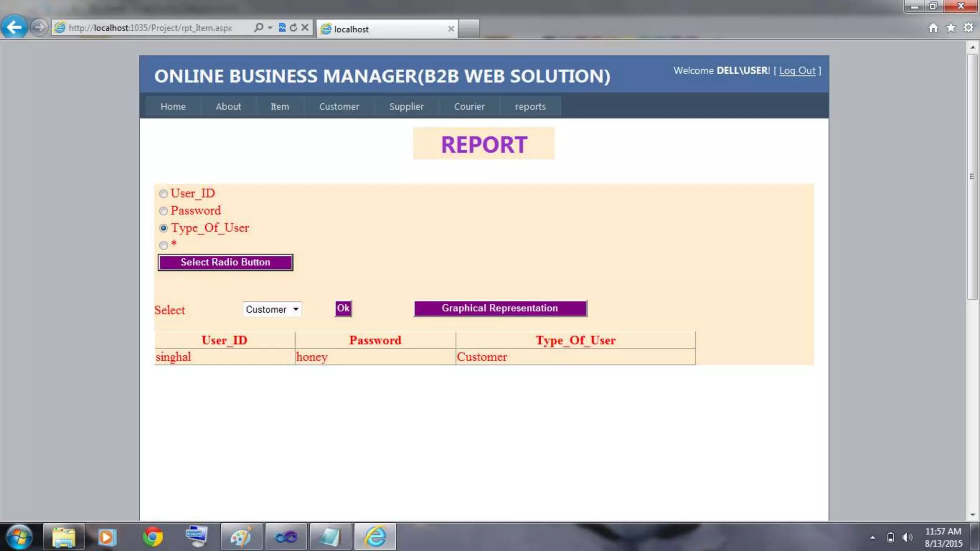Click the volume speaker icon in system tray
Viewport: 980px width, 551px height.
click(x=907, y=537)
